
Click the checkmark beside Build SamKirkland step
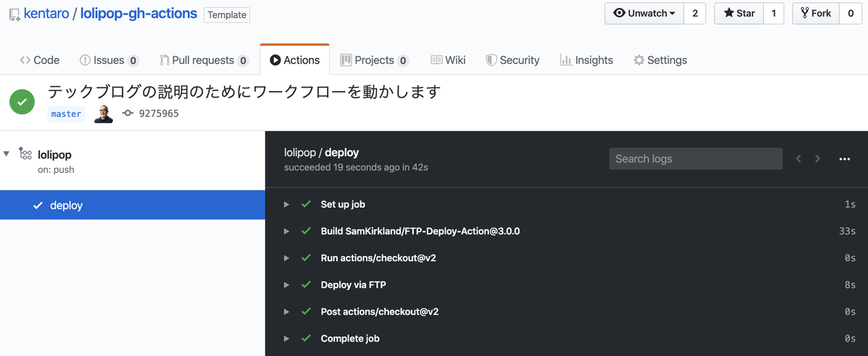pyautogui.click(x=306, y=231)
